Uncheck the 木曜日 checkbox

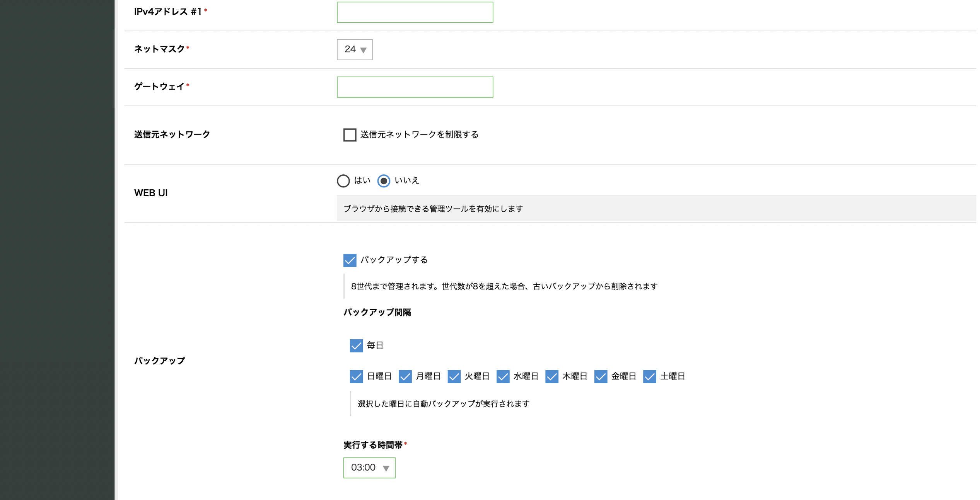tap(551, 376)
